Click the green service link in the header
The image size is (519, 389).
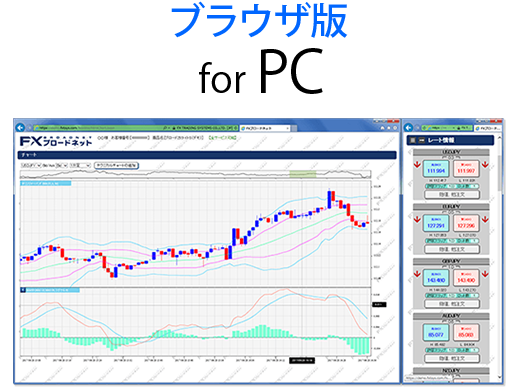[x=222, y=137]
